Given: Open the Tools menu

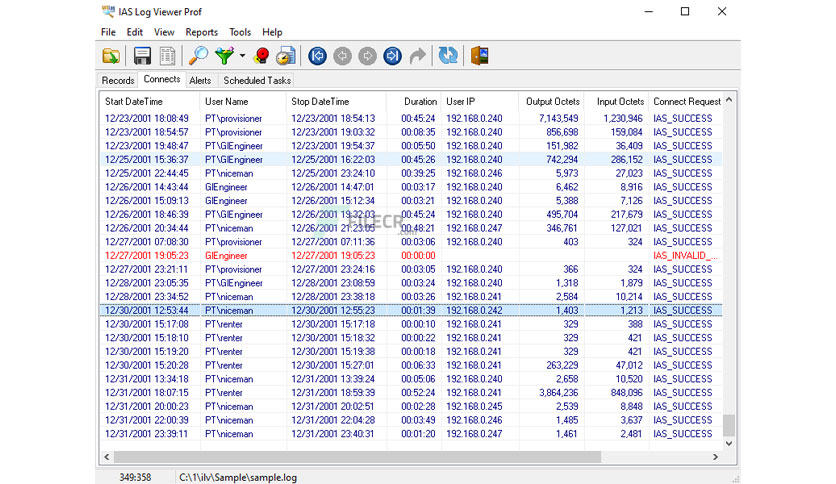Looking at the screenshot, I should (x=240, y=32).
